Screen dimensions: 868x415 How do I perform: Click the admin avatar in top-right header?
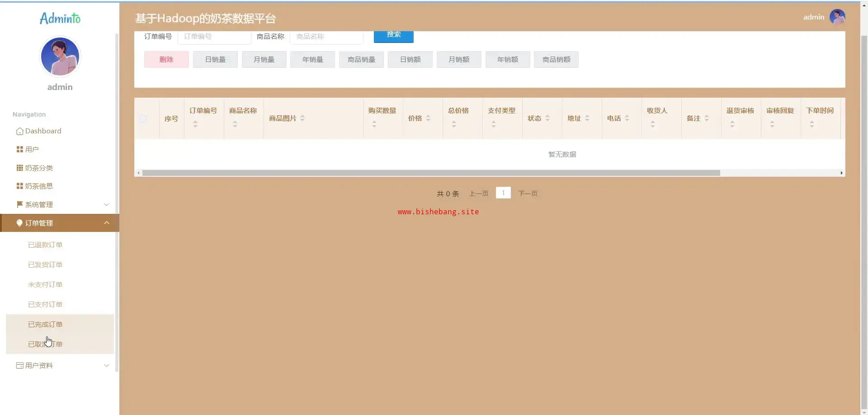click(837, 17)
